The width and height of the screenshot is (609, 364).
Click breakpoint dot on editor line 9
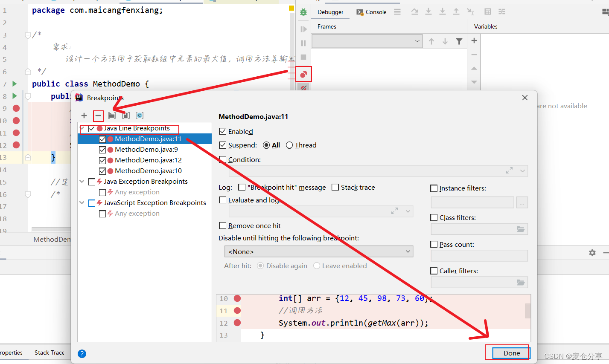[16, 108]
